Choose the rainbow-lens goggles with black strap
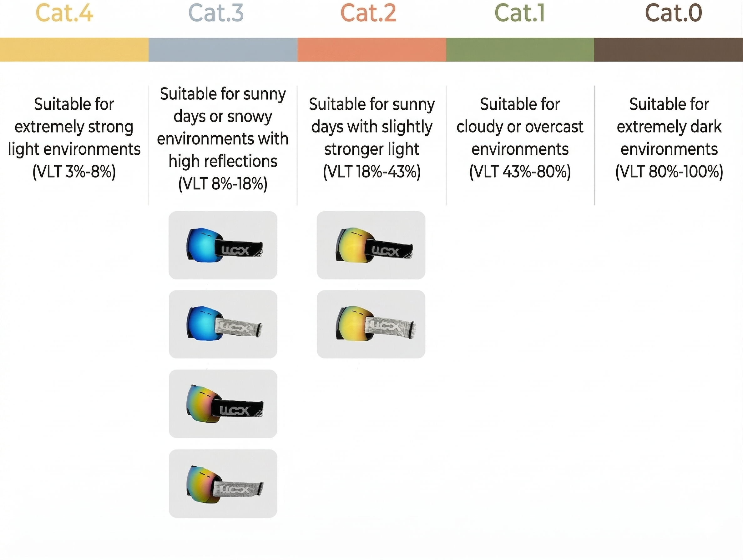This screenshot has height=560, width=743. pos(223,403)
